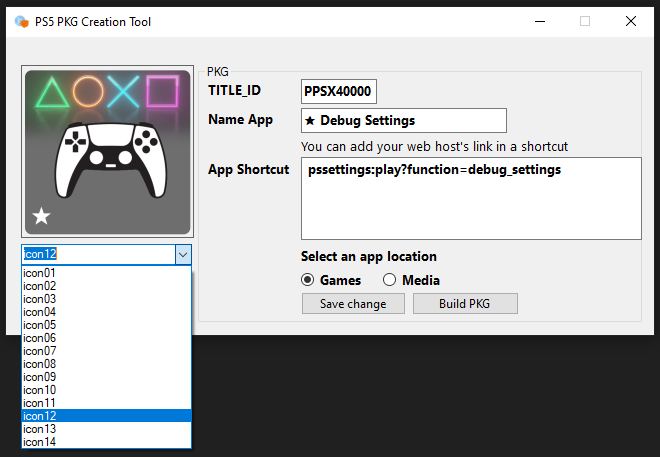Pick icon09 in the dropdown list
The height and width of the screenshot is (457, 660).
pyautogui.click(x=106, y=377)
